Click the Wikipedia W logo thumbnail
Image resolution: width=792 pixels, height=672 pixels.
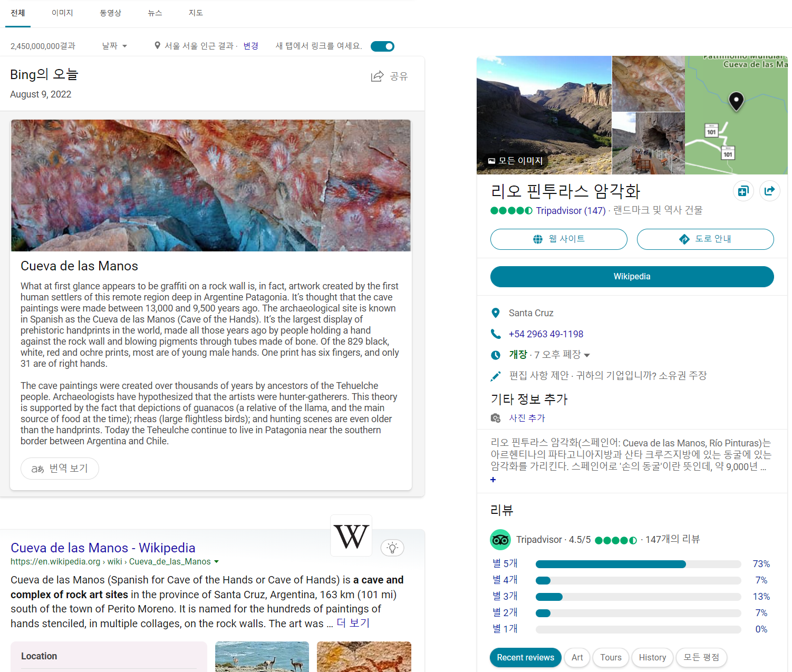(351, 536)
